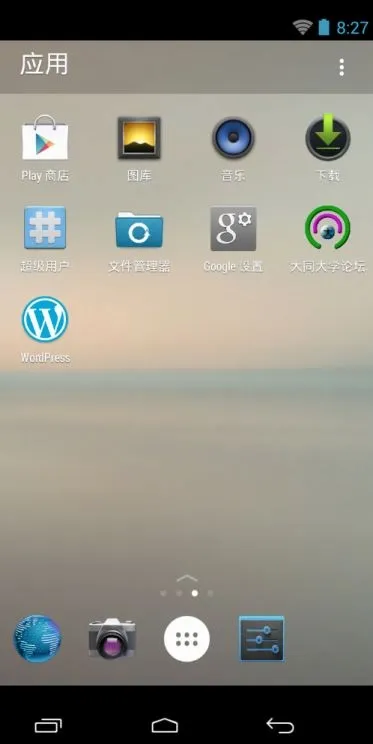Tap the 应用 title header
373x744 pixels.
(44, 64)
